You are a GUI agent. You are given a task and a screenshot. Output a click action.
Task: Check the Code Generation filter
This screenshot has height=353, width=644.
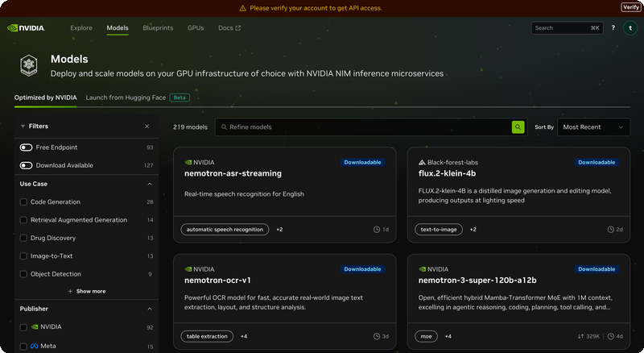[x=23, y=202]
